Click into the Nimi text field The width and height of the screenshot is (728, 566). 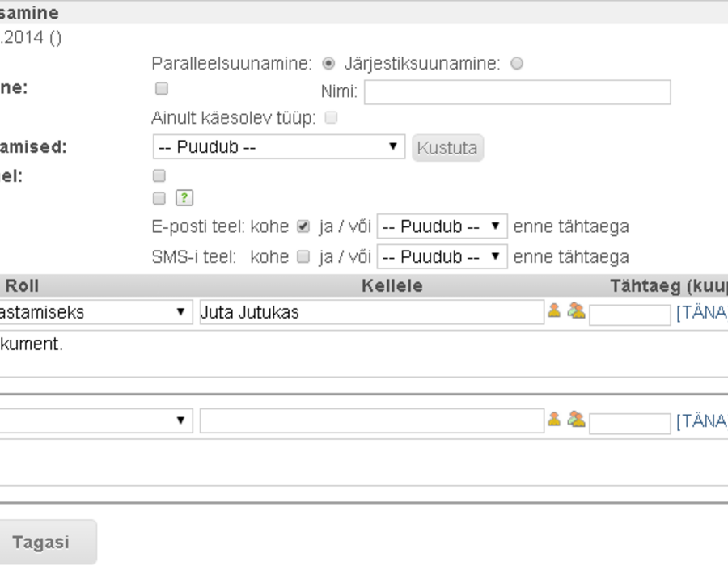(x=517, y=92)
